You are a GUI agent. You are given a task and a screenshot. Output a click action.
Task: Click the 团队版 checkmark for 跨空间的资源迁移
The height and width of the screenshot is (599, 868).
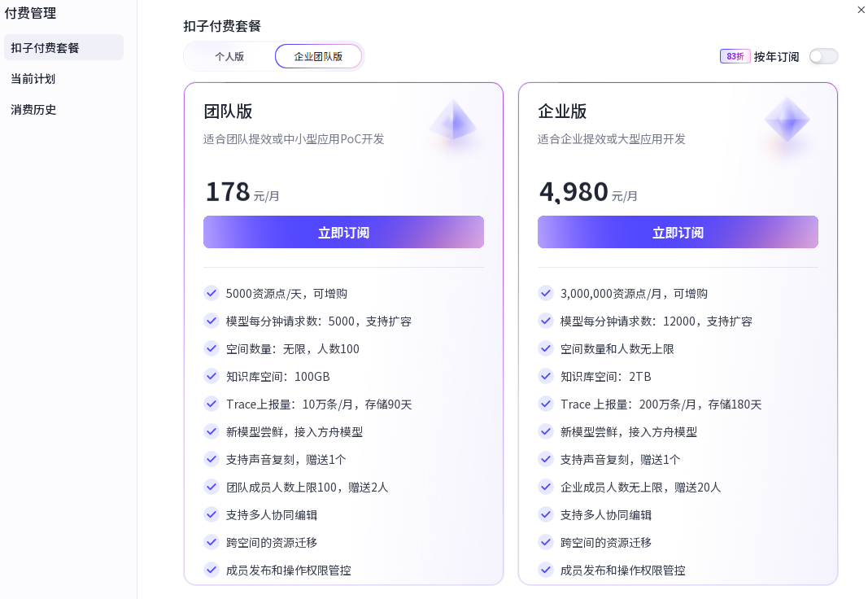212,542
